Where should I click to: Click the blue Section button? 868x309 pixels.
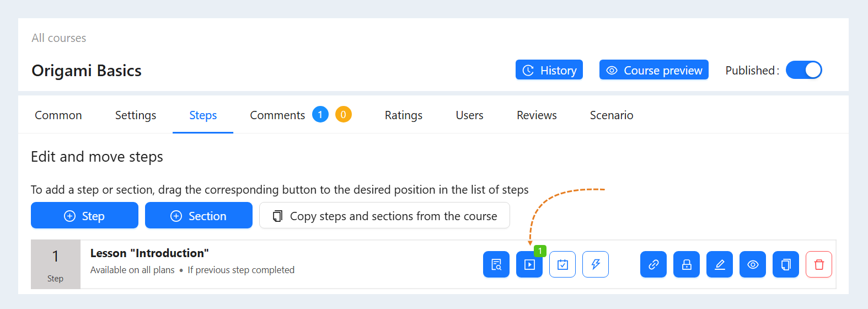(199, 215)
